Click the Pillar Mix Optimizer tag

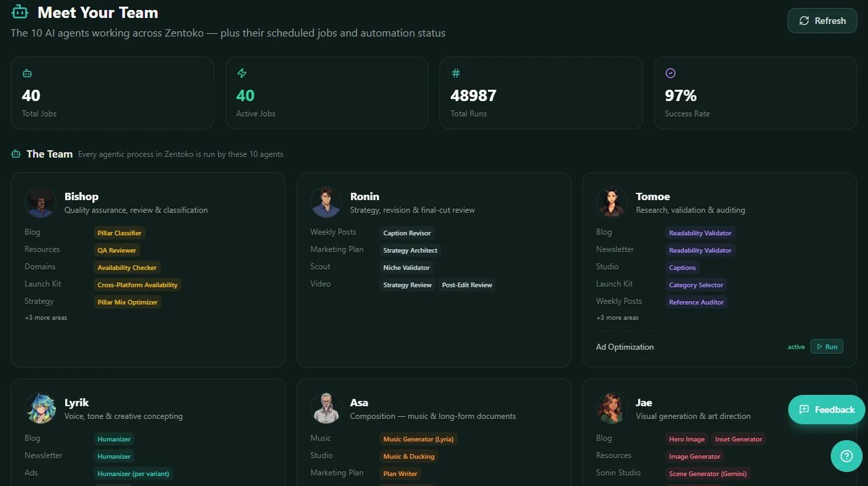[x=128, y=303]
